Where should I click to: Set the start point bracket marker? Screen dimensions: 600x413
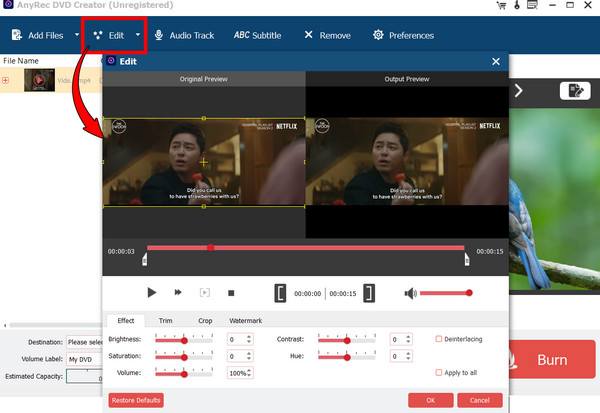coord(280,293)
